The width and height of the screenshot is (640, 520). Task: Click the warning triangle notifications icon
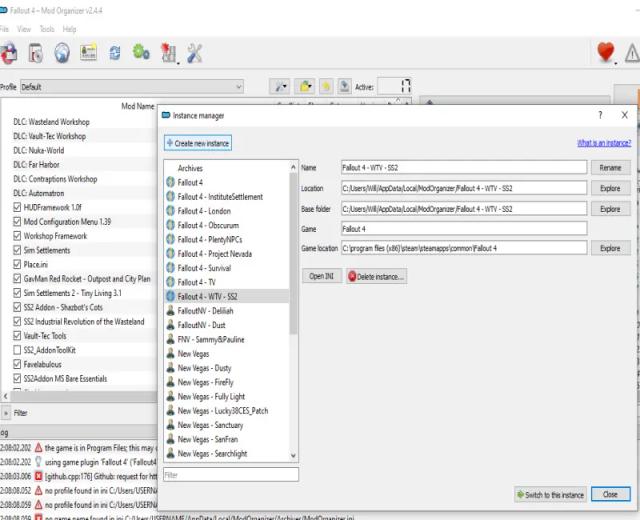click(632, 53)
